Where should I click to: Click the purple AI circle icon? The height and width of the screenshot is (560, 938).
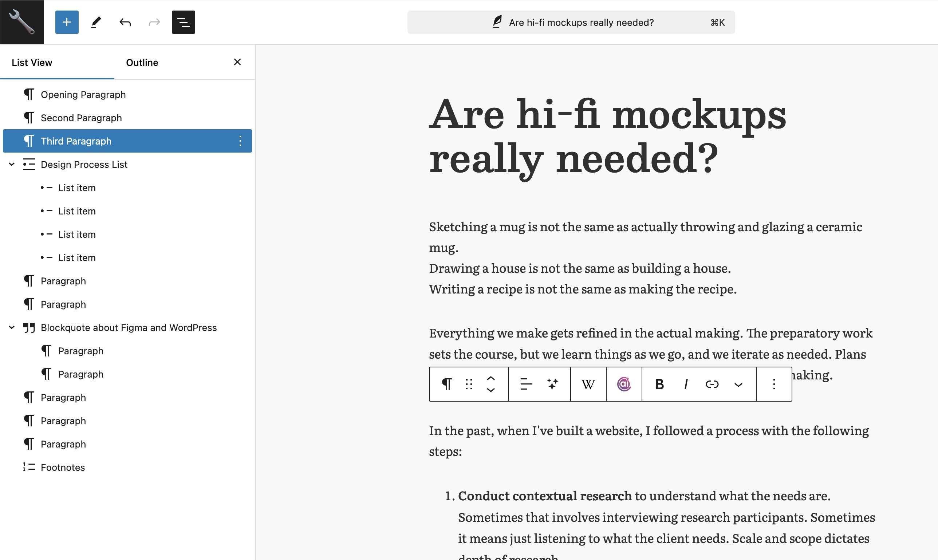624,384
